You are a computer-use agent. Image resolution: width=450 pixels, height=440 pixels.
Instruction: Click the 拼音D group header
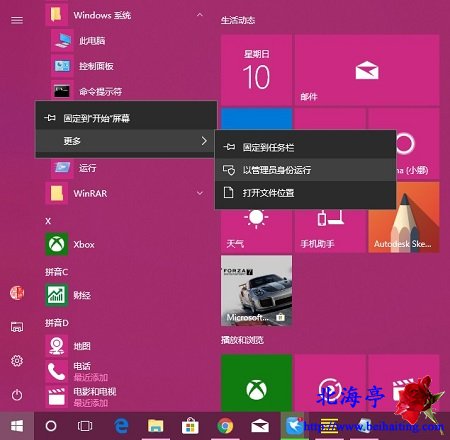click(57, 323)
